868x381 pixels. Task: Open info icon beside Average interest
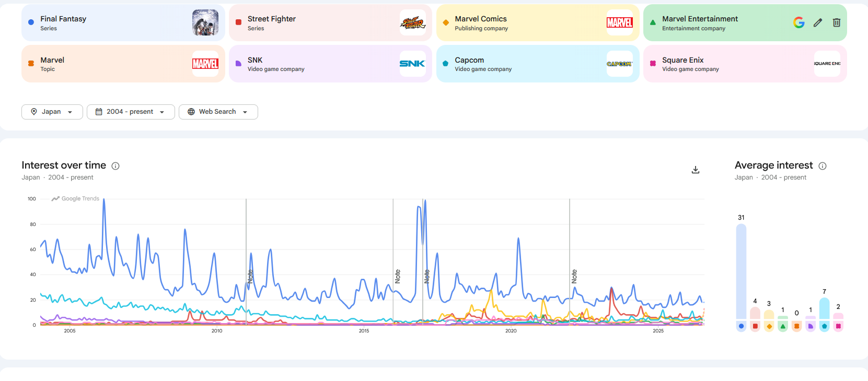[823, 166]
